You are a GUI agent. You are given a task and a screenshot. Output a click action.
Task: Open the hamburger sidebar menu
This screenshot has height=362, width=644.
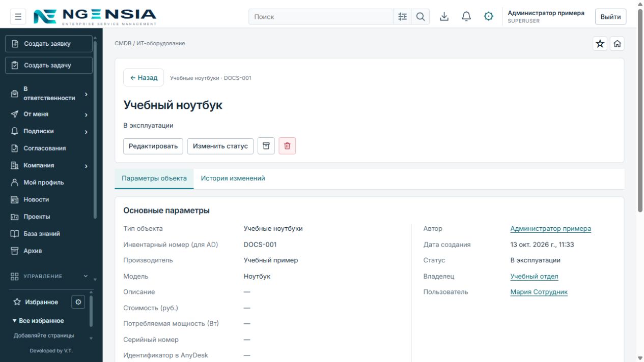tap(18, 17)
